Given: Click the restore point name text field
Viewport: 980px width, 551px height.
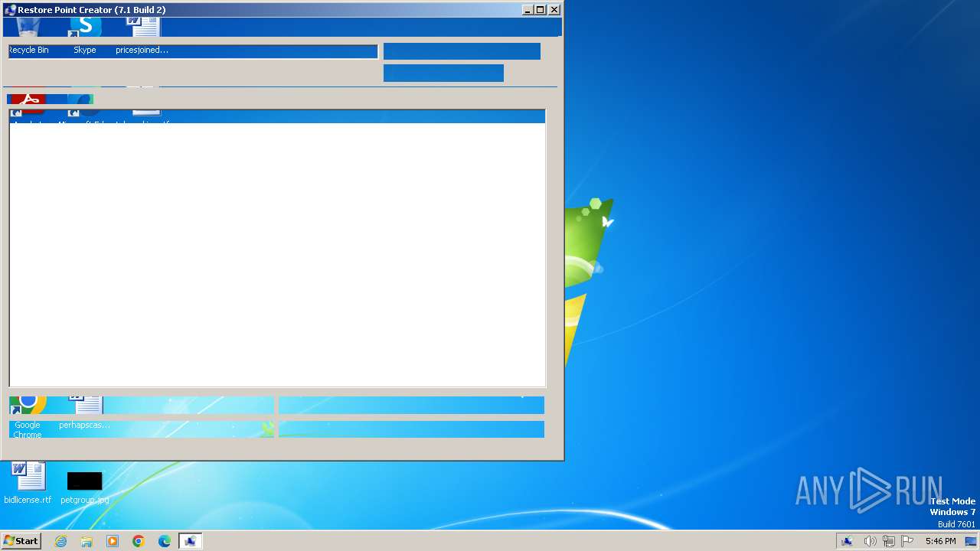Looking at the screenshot, I should coord(193,51).
